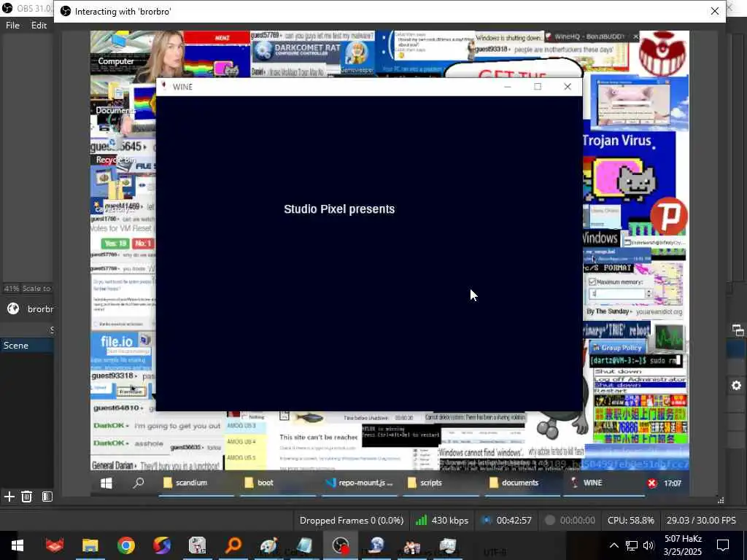Click the overlapping windows icon on right edge
The width and height of the screenshot is (747, 560).
[738, 330]
